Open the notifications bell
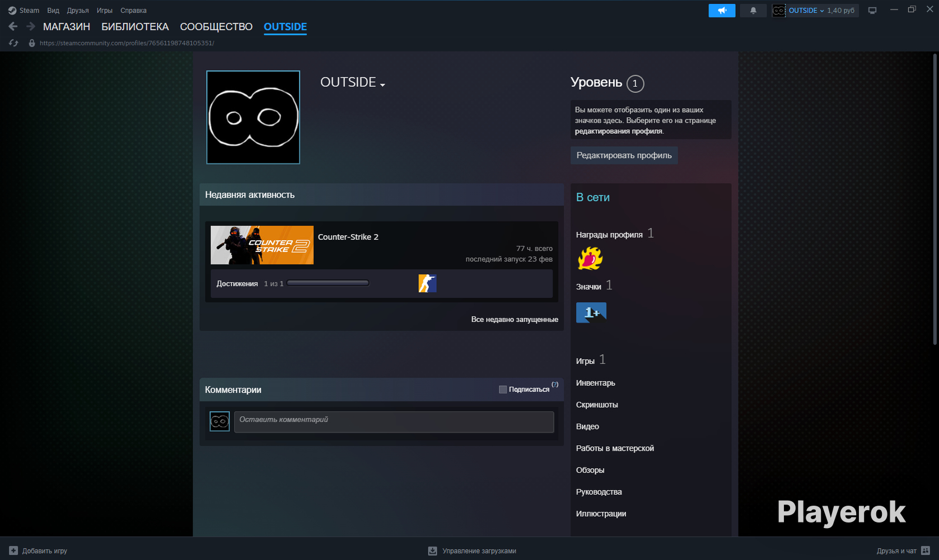Image resolution: width=939 pixels, height=560 pixels. tap(753, 11)
